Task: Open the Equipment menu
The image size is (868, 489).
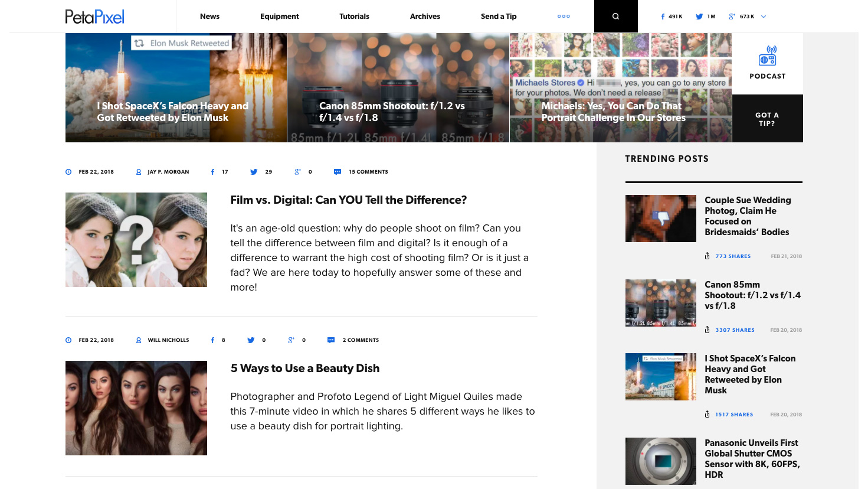Action: (x=280, y=17)
